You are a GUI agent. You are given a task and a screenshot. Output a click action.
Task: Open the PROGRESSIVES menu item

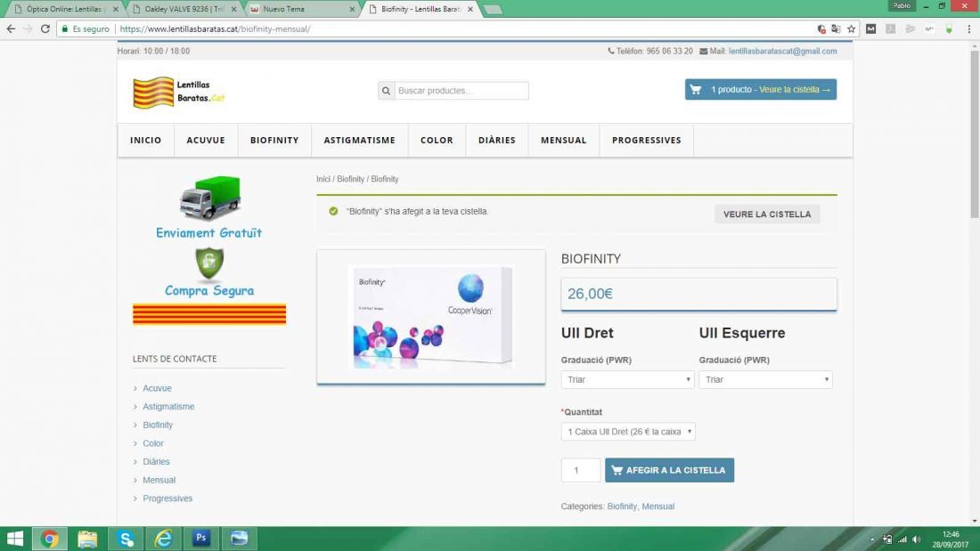[646, 140]
